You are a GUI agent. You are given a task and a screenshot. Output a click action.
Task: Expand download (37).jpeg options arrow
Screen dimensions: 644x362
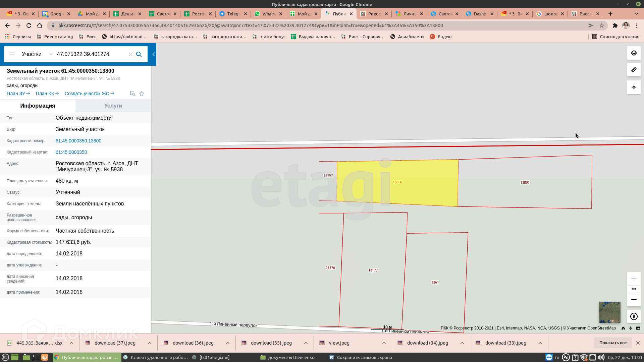[150, 343]
